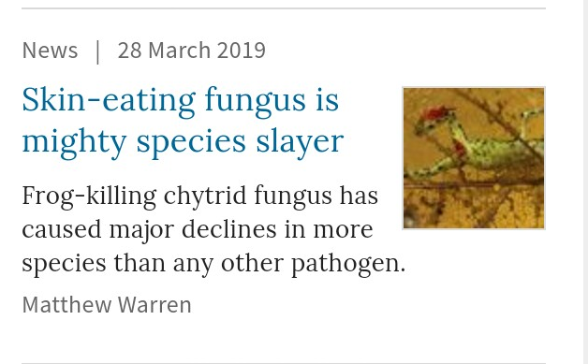Click the frog's red head in the thumbnail
Image resolution: width=588 pixels, height=364 pixels.
(435, 112)
